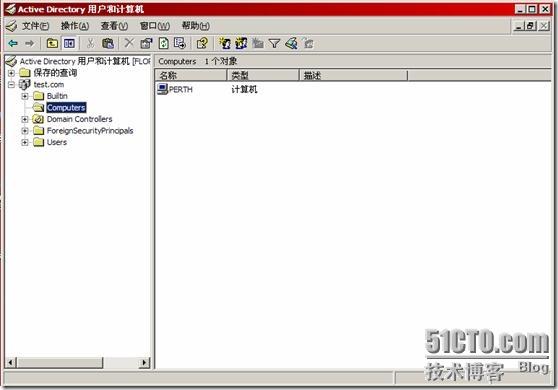
Task: Expand the 保存的查询 node
Action: (x=11, y=73)
